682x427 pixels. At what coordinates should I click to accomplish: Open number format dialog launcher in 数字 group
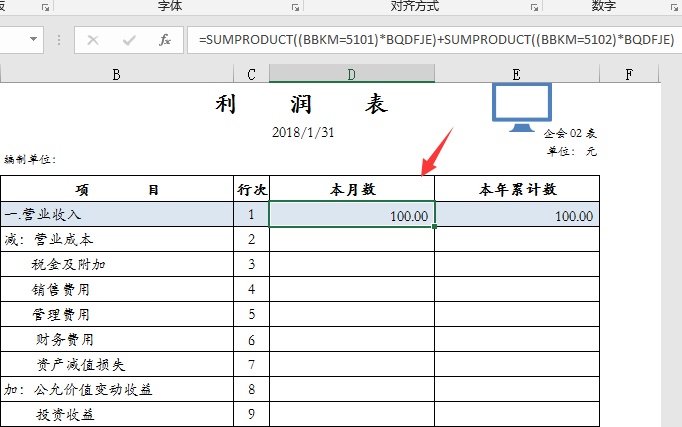(x=675, y=7)
